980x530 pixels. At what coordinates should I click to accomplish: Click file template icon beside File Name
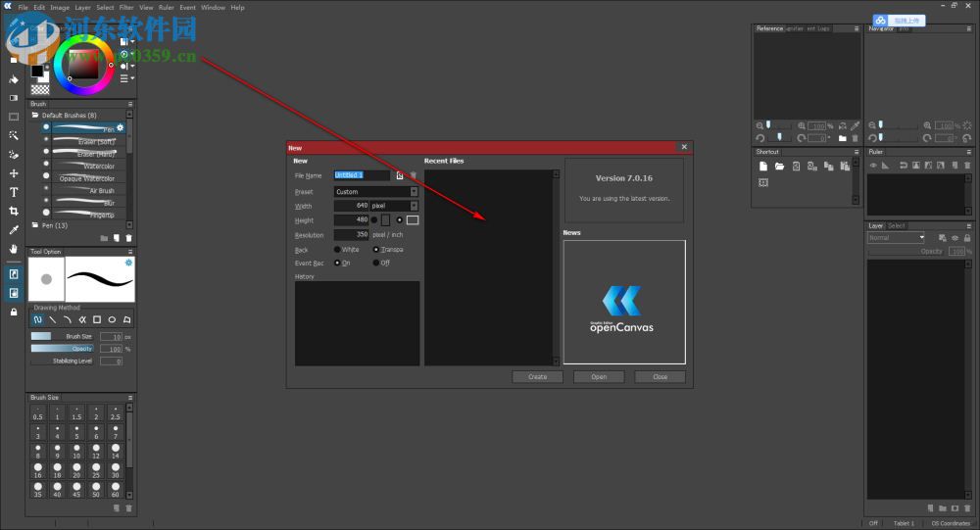(x=400, y=175)
